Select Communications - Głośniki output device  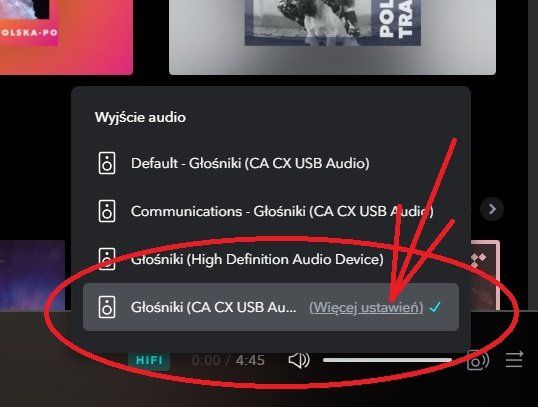pos(271,211)
